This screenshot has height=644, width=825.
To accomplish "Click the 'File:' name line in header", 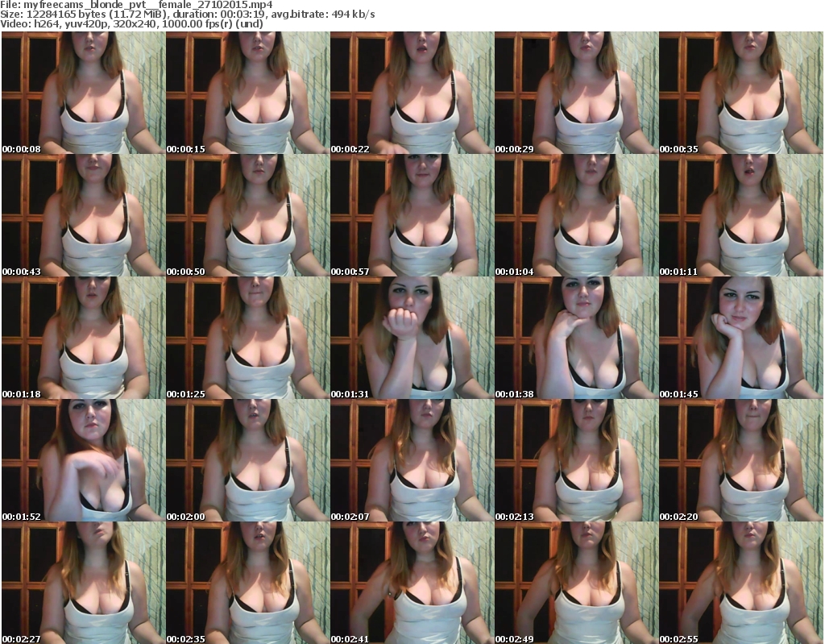I will coord(136,5).
